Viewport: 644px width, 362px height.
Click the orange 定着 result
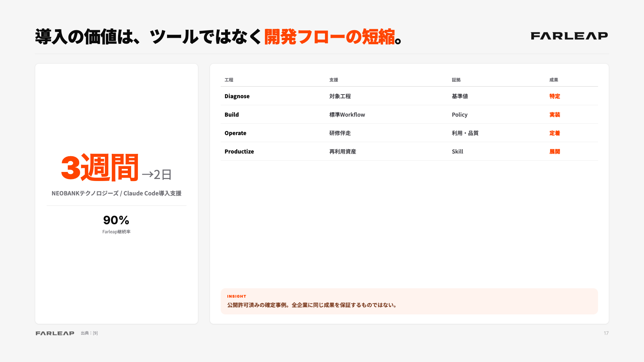[555, 133]
